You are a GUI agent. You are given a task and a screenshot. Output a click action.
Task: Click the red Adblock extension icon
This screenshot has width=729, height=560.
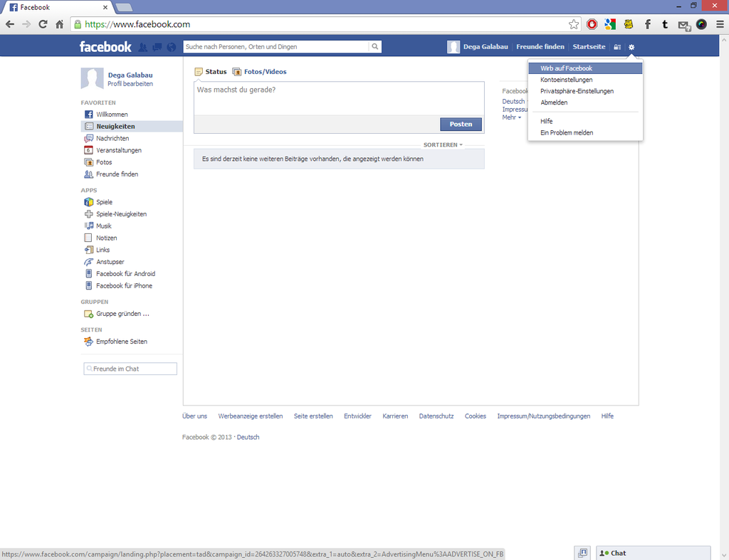592,24
